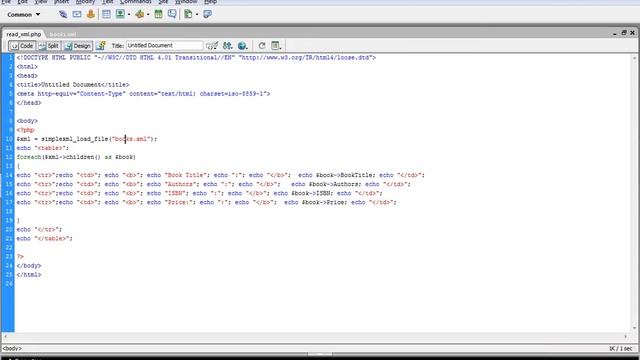Expand the Templates dropdown arrow
The height and width of the screenshot is (360, 640).
(197, 14)
